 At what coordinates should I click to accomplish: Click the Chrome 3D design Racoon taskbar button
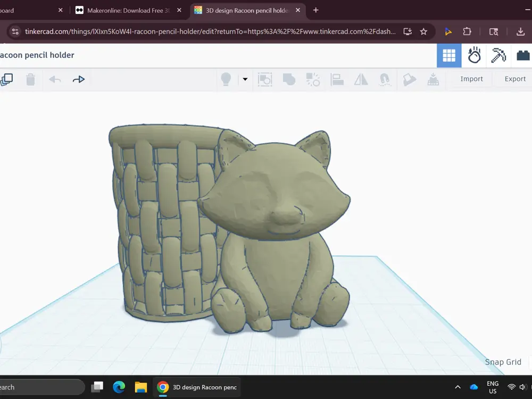pyautogui.click(x=197, y=387)
